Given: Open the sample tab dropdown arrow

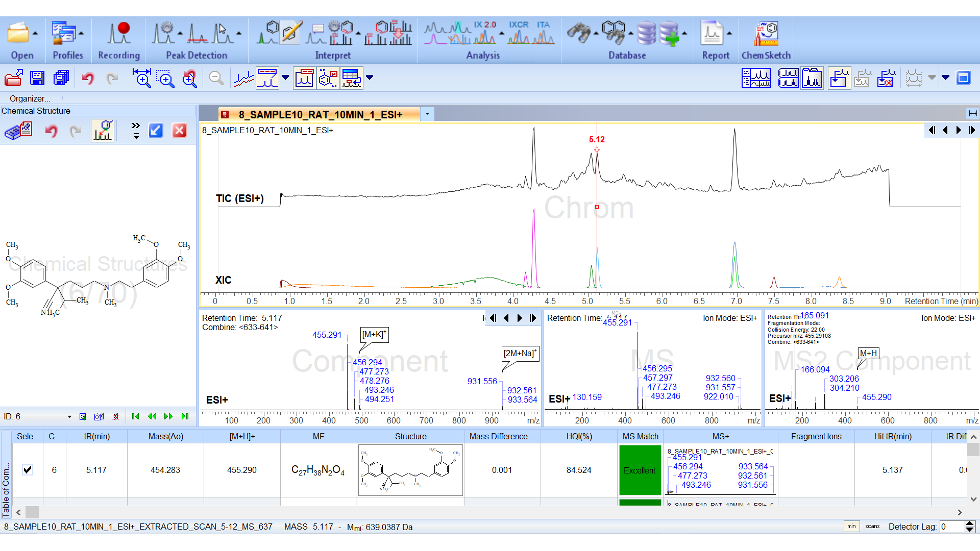Looking at the screenshot, I should (427, 114).
